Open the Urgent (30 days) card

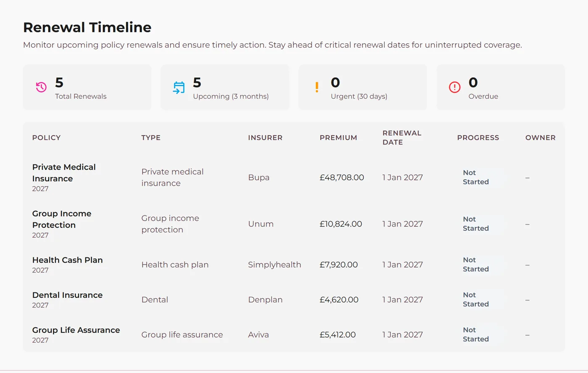click(363, 87)
